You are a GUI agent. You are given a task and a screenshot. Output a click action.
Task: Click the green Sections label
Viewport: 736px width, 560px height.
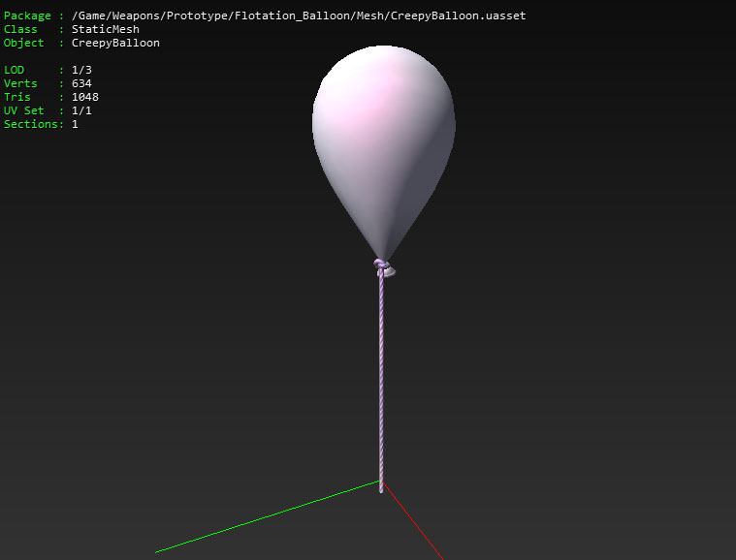point(31,125)
